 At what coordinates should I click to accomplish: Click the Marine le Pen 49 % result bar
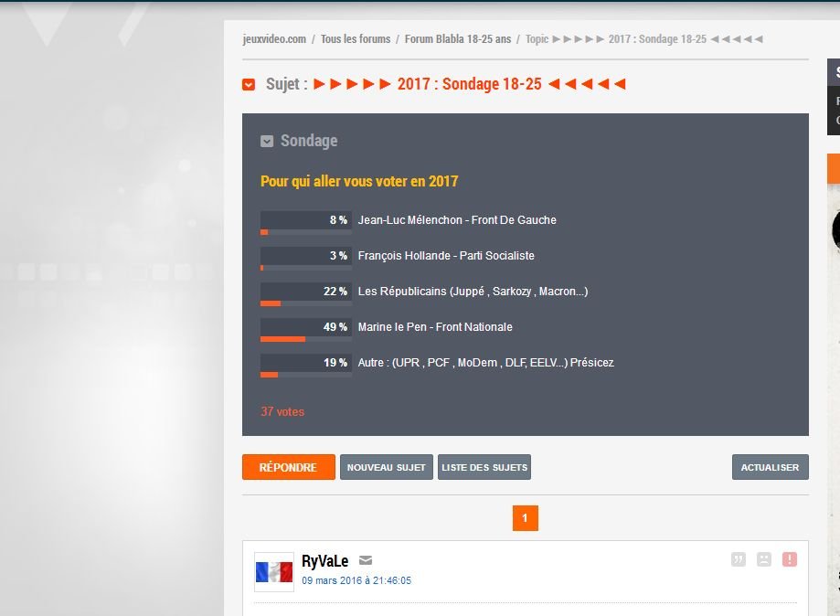pyautogui.click(x=306, y=330)
